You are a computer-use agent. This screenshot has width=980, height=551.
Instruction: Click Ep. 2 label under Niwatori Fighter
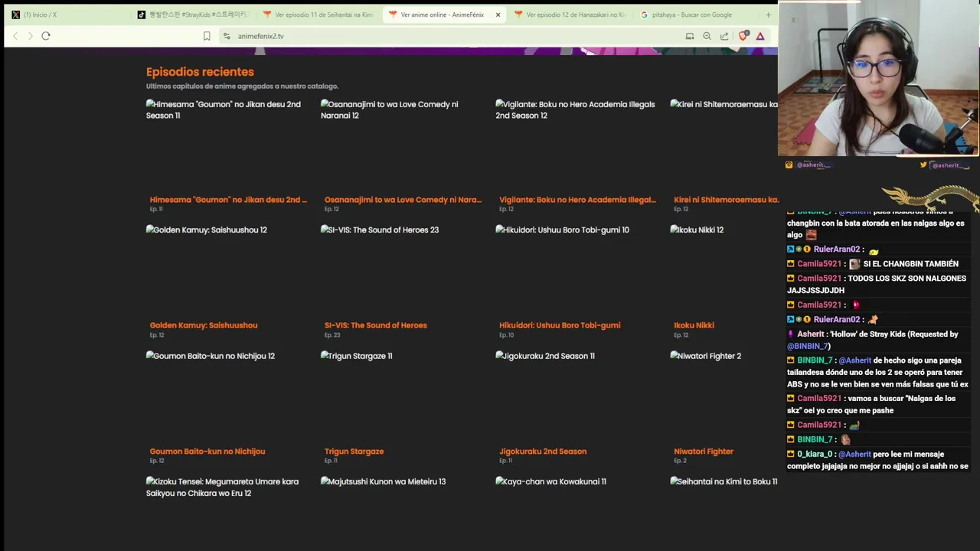click(680, 461)
